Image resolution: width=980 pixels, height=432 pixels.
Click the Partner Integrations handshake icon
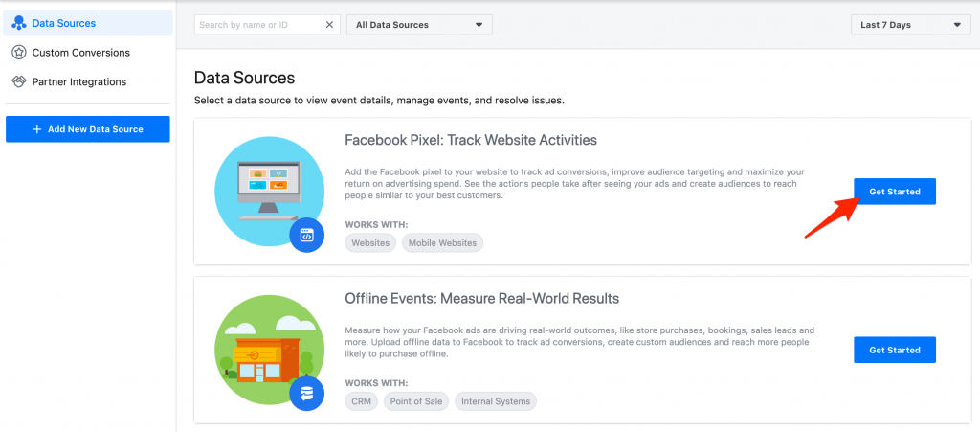coord(19,82)
